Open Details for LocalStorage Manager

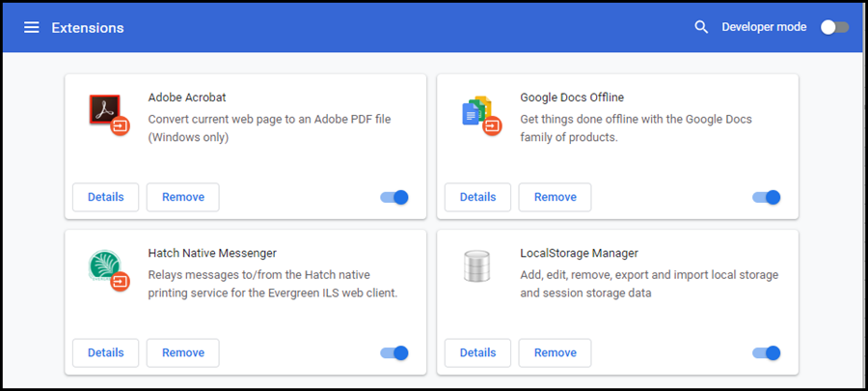pos(477,352)
